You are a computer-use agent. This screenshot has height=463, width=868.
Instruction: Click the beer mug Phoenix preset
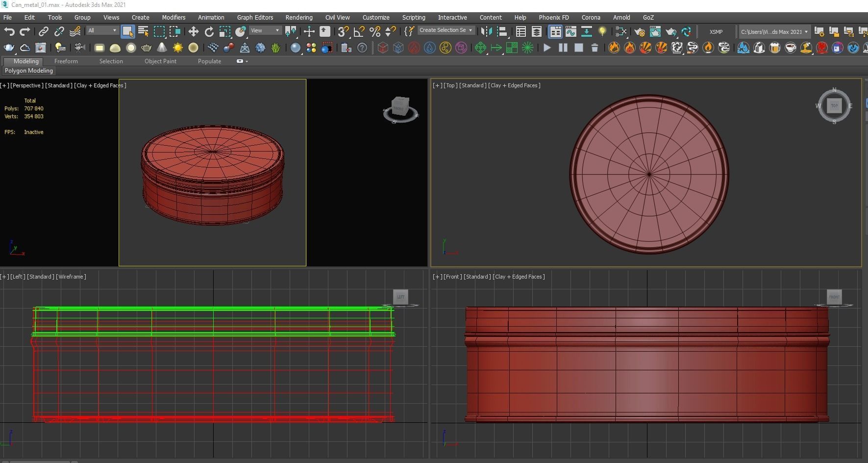pyautogui.click(x=775, y=48)
